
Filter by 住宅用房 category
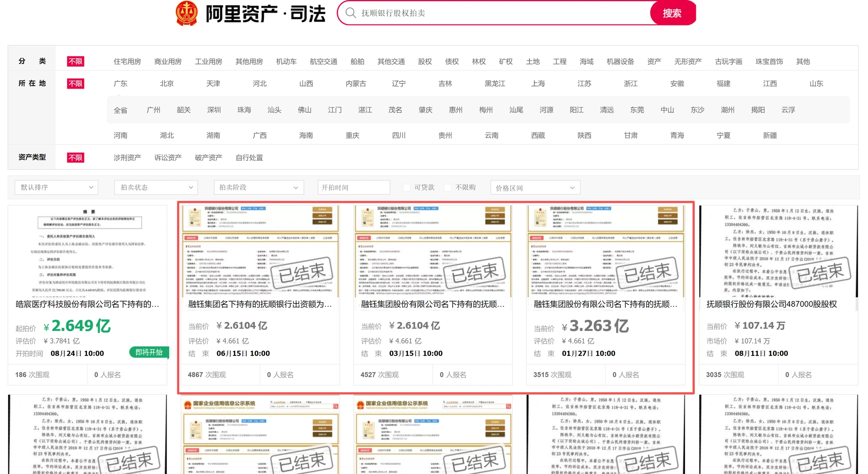[127, 61]
